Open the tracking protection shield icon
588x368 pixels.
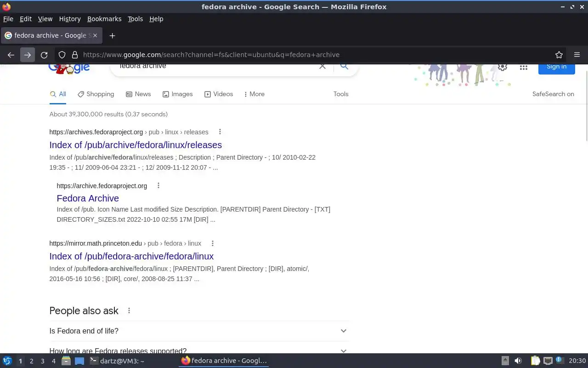(62, 55)
